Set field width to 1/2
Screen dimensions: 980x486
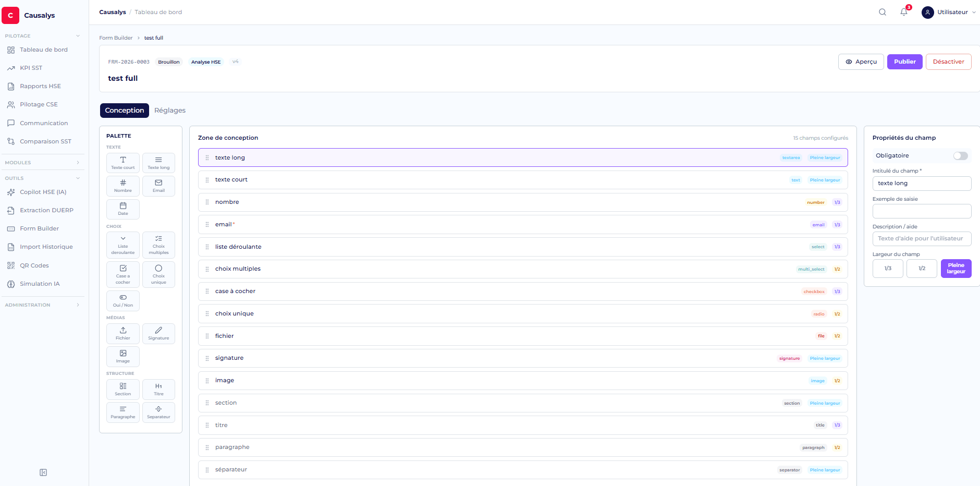922,269
